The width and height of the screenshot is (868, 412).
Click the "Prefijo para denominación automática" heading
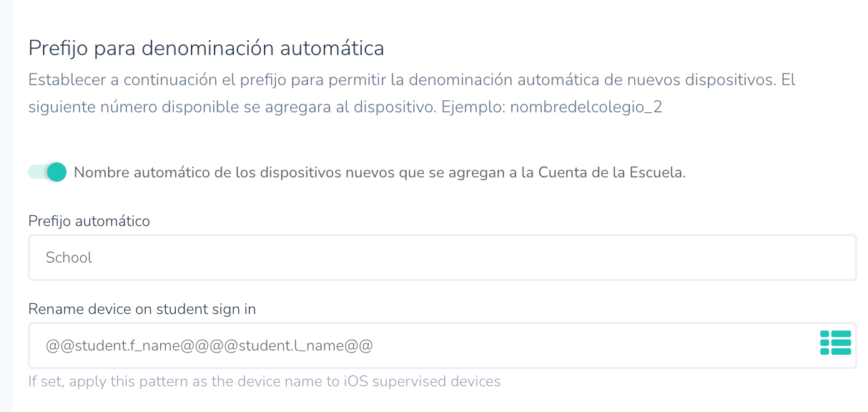point(206,49)
